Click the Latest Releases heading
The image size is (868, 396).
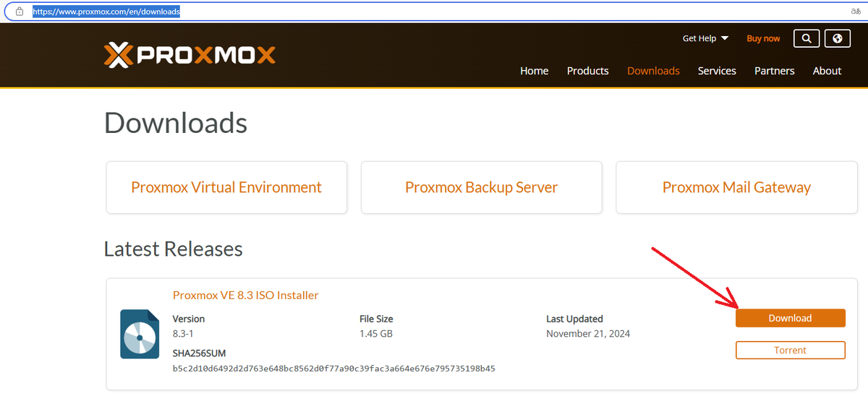(174, 249)
